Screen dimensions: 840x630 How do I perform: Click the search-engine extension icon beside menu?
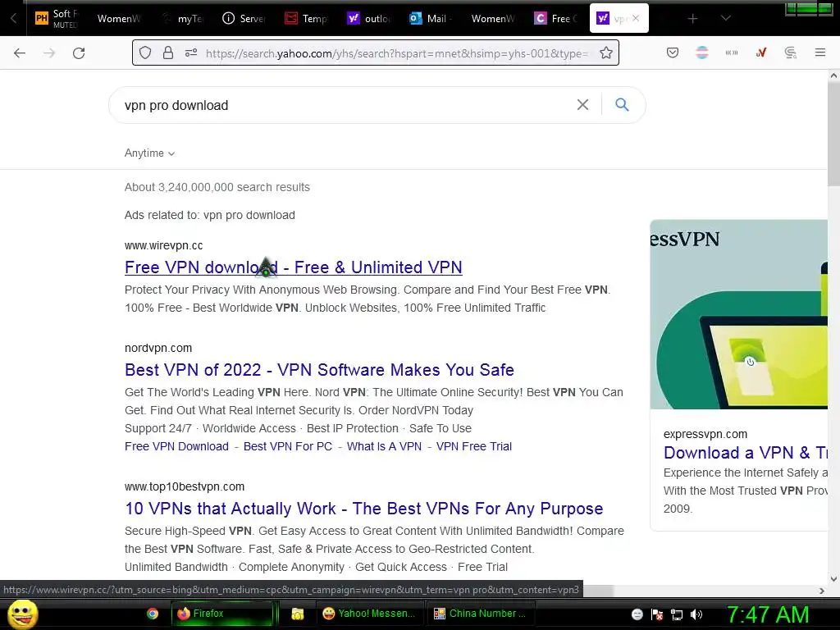tap(790, 52)
